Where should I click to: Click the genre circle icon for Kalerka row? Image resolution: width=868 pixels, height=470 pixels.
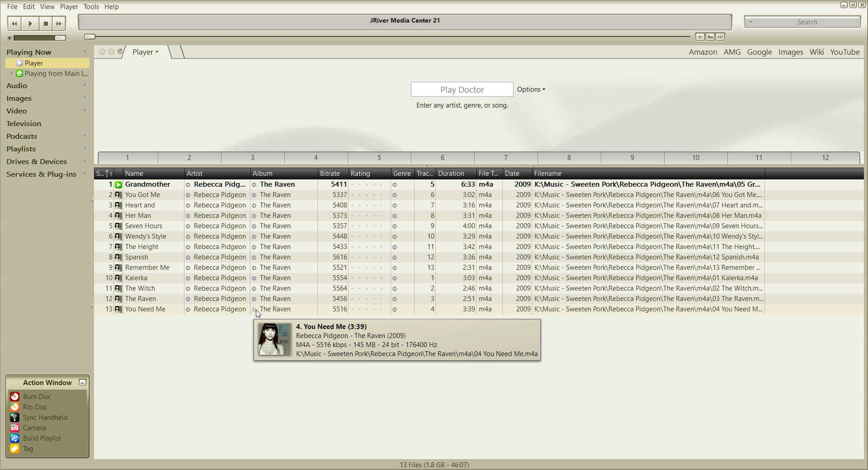(395, 278)
